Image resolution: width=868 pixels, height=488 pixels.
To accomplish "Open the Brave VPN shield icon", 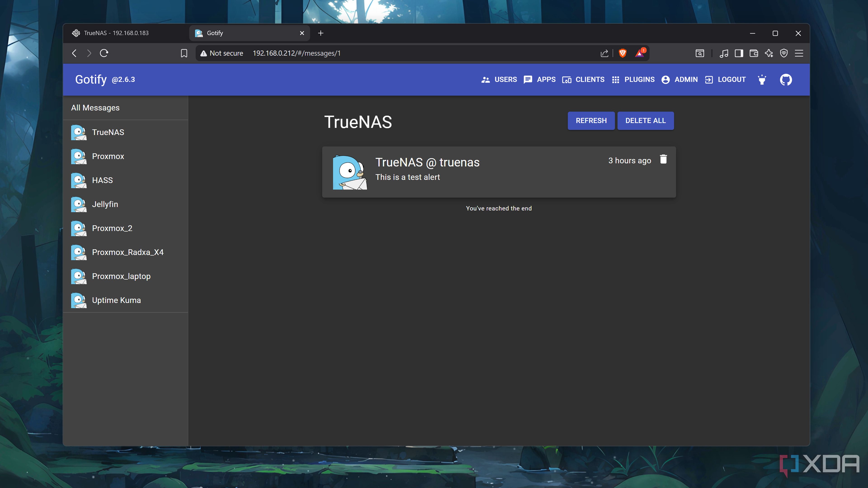I will pos(784,53).
